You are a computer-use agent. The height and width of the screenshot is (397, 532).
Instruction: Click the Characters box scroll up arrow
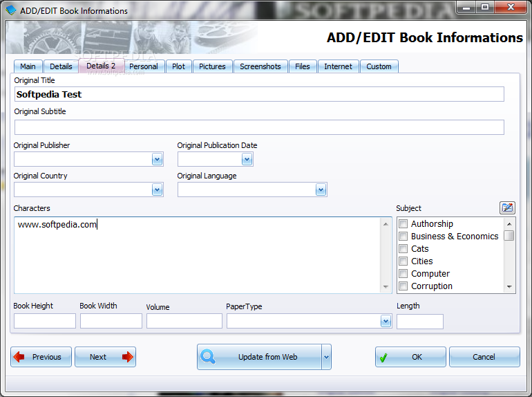point(386,224)
